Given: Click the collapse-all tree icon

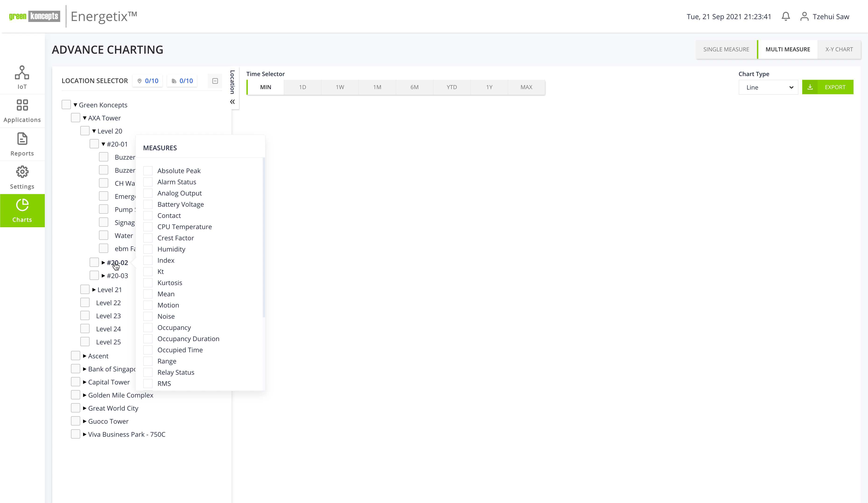Looking at the screenshot, I should pyautogui.click(x=215, y=81).
